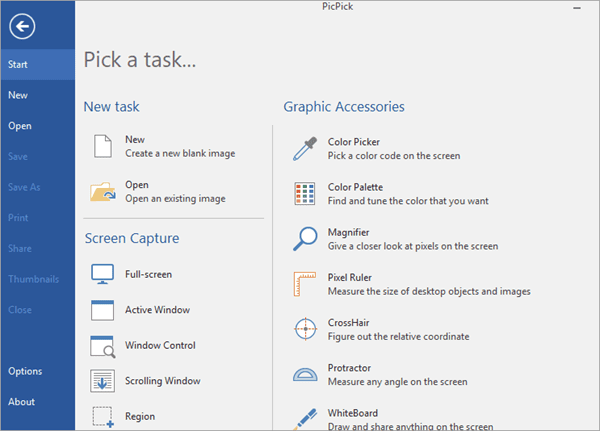The height and width of the screenshot is (431, 600).
Task: Select Start in the sidebar
Action: click(x=38, y=64)
